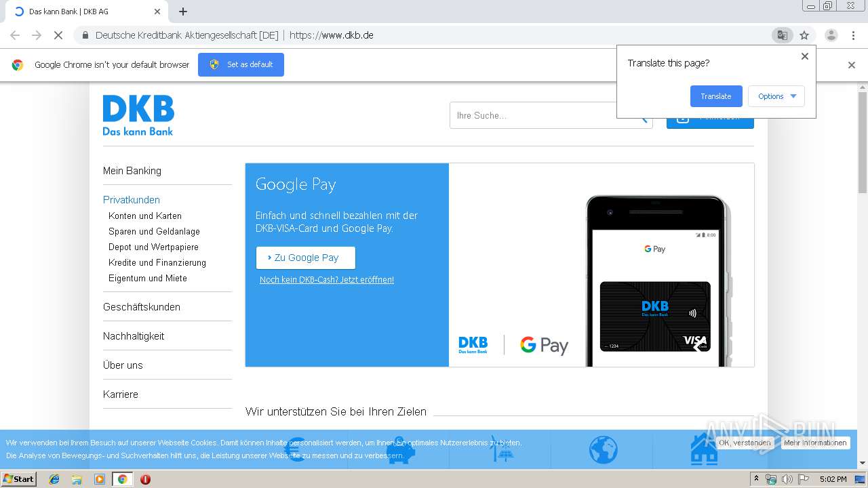Bookmark this page with the star icon

[x=804, y=35]
